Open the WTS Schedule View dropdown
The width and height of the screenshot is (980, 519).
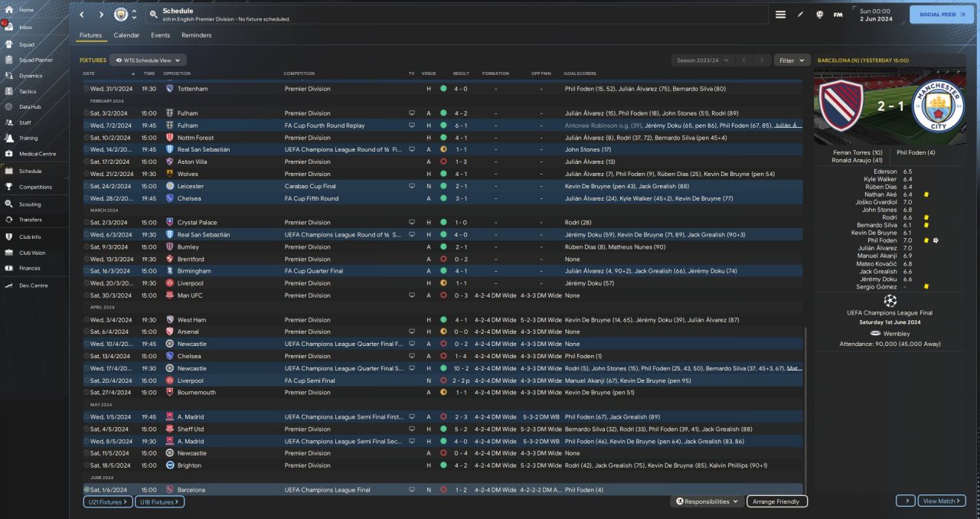coord(148,60)
